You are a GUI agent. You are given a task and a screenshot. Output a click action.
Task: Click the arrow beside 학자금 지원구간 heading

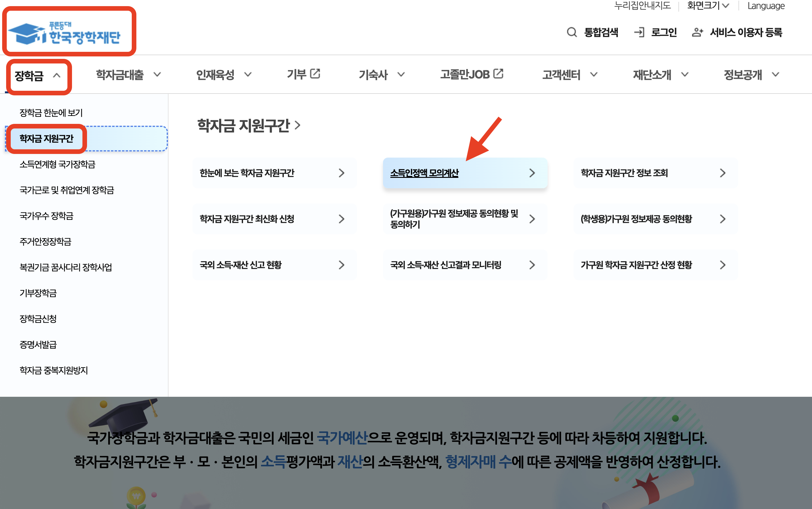(297, 126)
